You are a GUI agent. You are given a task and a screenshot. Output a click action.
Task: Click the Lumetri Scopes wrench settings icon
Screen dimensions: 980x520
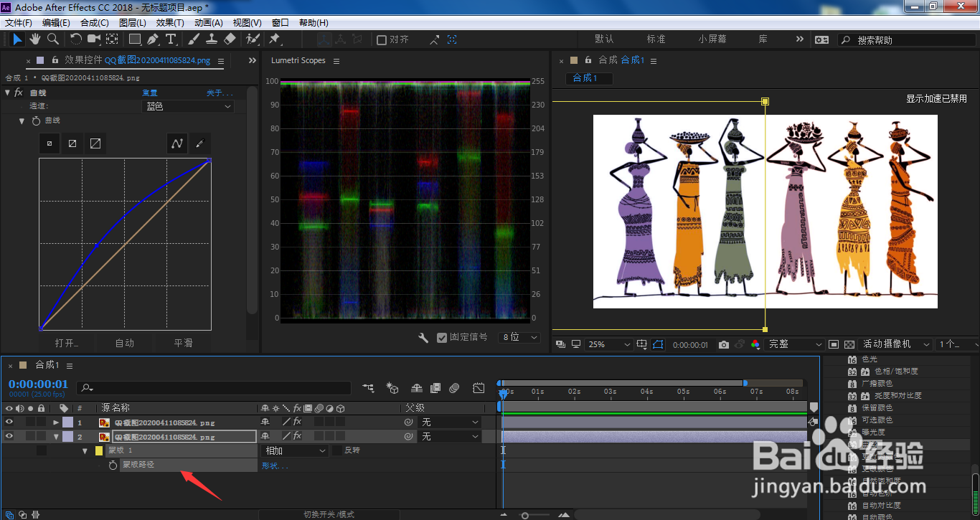(x=423, y=337)
